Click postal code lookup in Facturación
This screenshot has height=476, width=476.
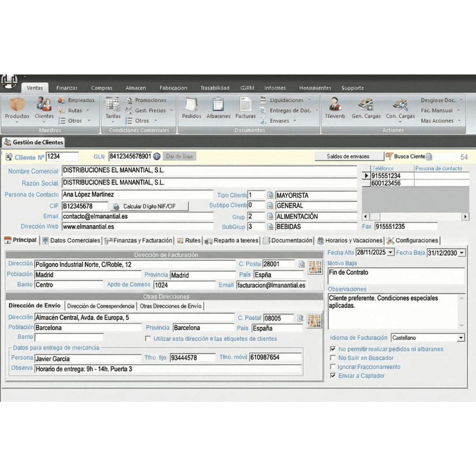pos(301,264)
